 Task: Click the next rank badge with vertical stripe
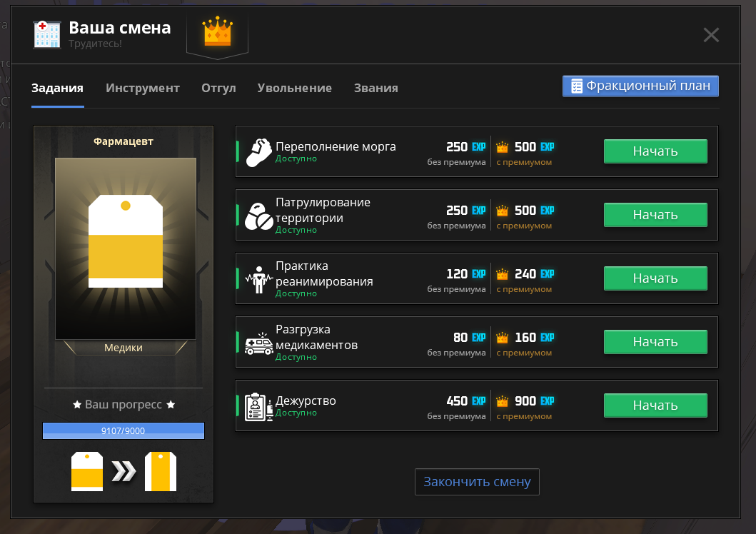[x=161, y=471]
